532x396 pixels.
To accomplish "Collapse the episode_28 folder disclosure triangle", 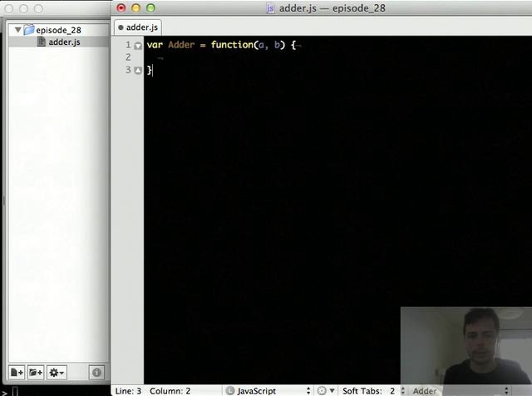I will tap(18, 30).
